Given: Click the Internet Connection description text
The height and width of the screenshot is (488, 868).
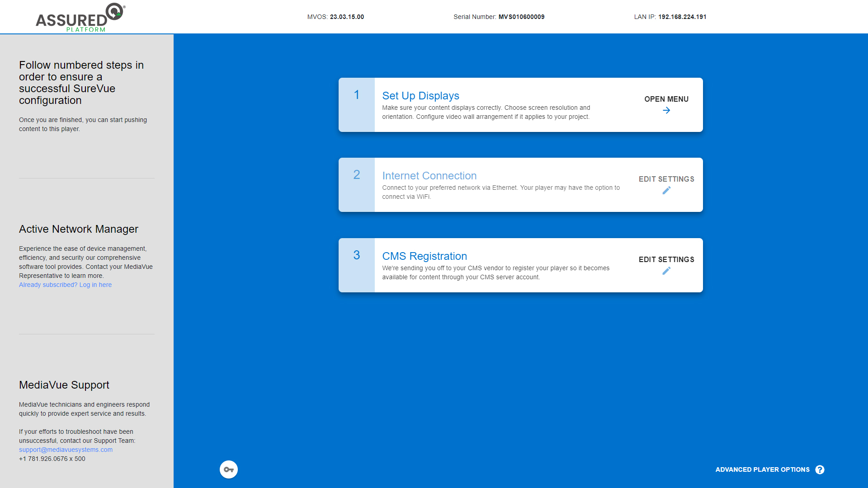Looking at the screenshot, I should coord(501,192).
